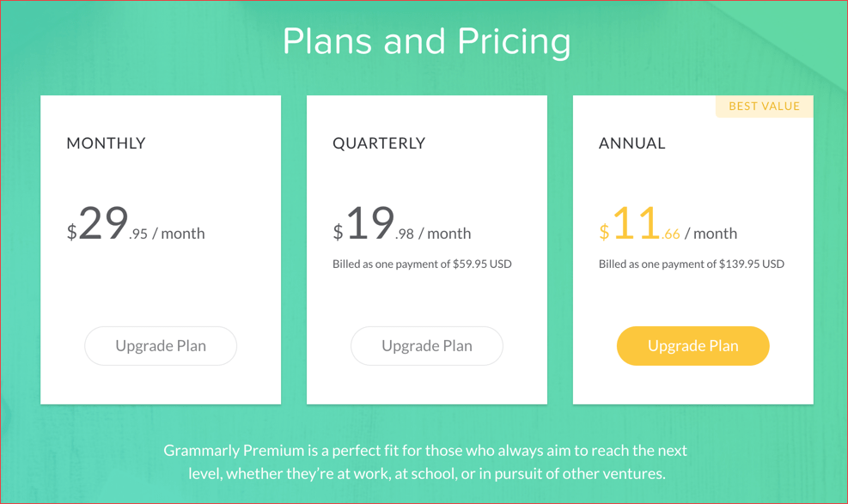Click the Grammarly Premium description text
Image resolution: width=848 pixels, height=504 pixels.
424,460
